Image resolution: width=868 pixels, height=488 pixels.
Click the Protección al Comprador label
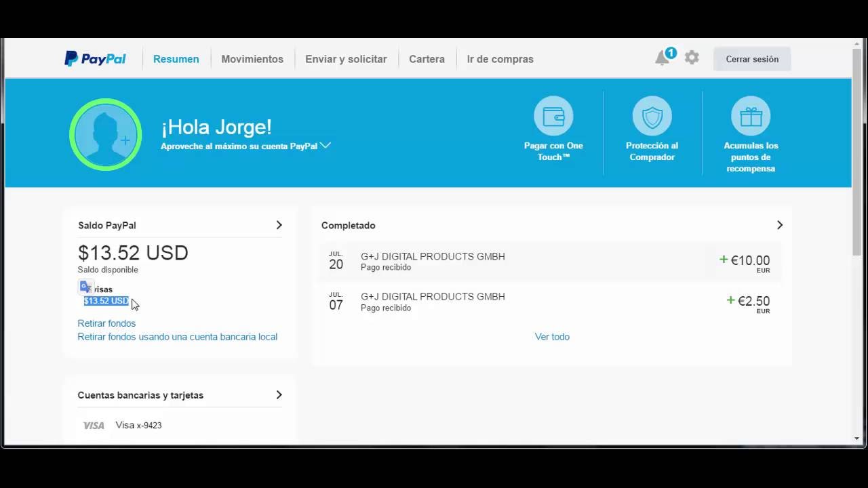652,151
